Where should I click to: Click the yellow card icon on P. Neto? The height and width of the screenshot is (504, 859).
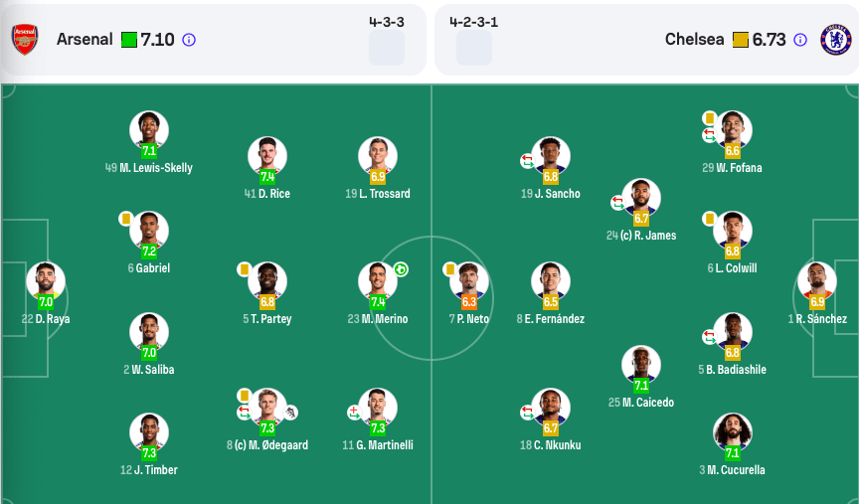point(449,268)
